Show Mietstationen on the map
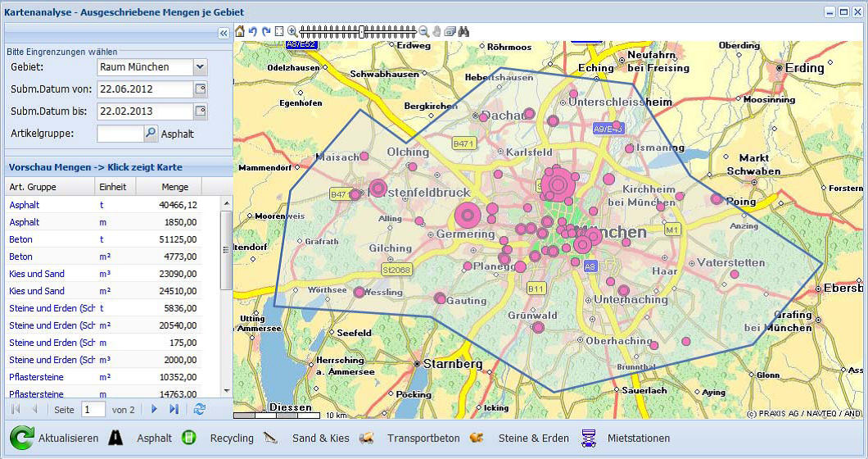This screenshot has height=459, width=868. pos(638,438)
